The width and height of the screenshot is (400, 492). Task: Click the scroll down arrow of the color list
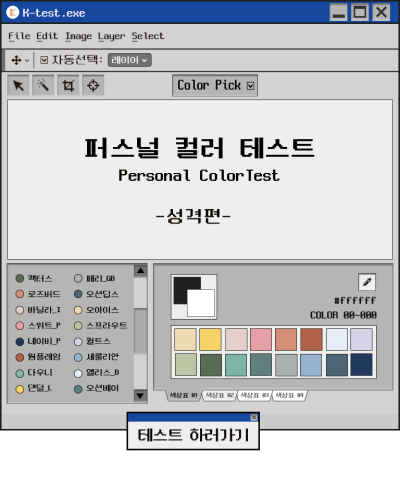[140, 396]
